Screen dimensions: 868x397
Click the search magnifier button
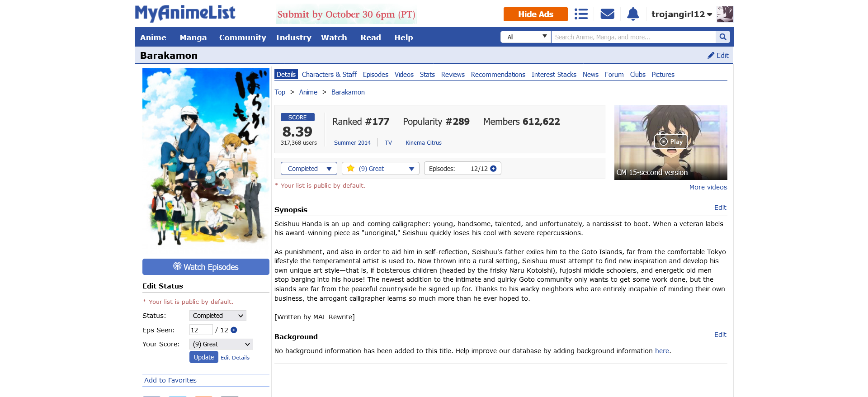pyautogui.click(x=722, y=37)
